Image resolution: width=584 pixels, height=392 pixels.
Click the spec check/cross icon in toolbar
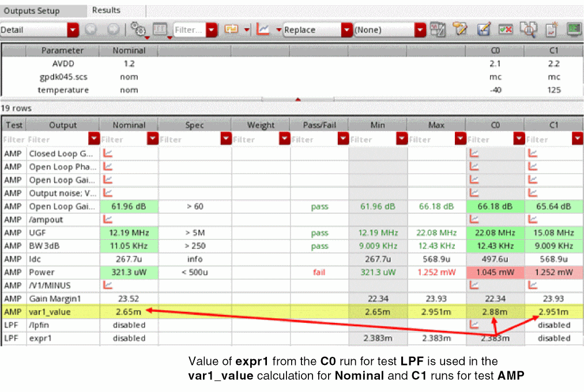pyautogui.click(x=506, y=29)
